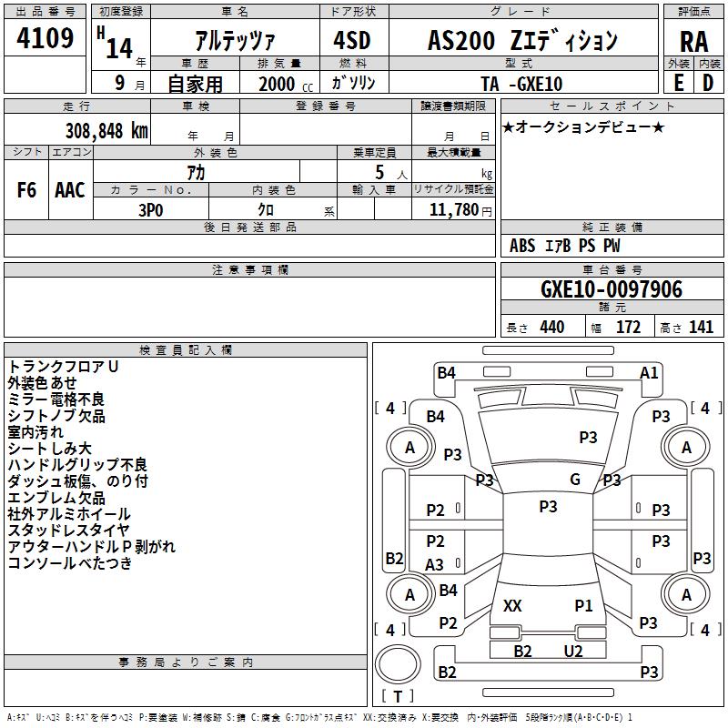
Task: Click G mark on windshield diagram
Action: click(575, 480)
